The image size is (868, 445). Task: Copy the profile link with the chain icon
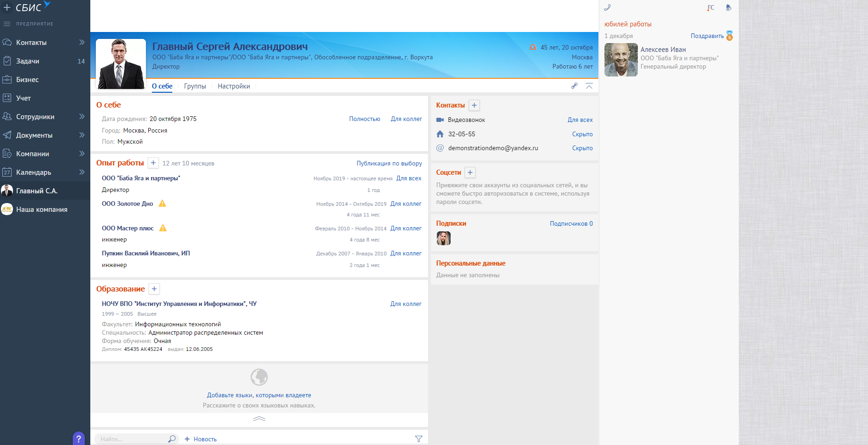pos(574,86)
